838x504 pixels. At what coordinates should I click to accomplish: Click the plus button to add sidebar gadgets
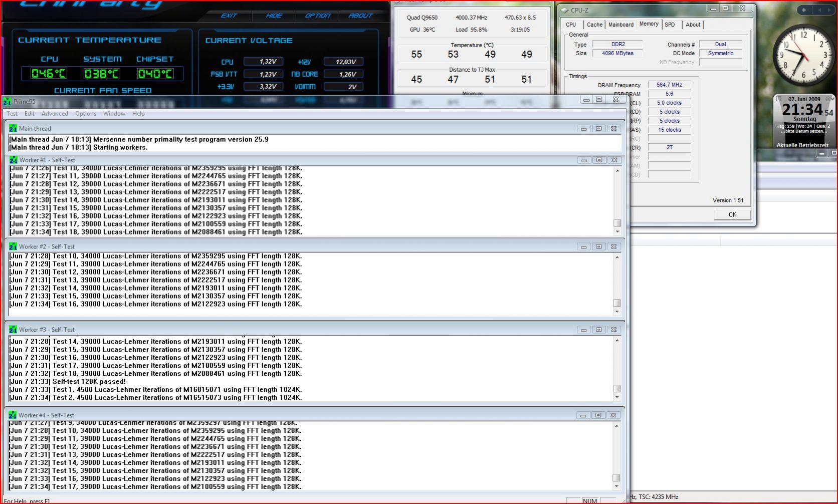point(803,10)
